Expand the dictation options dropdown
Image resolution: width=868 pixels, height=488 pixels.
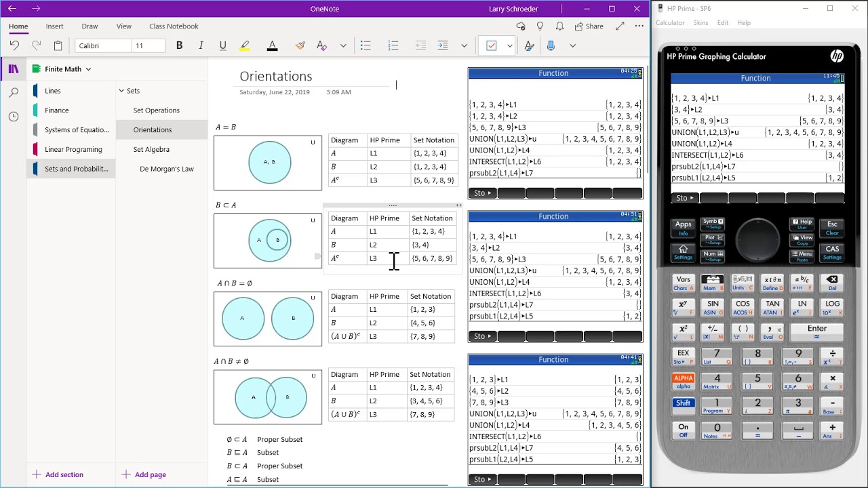point(572,45)
